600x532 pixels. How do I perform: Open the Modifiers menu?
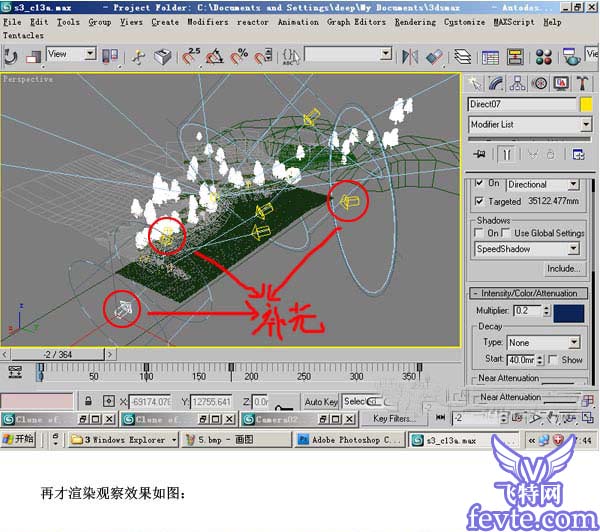click(207, 22)
